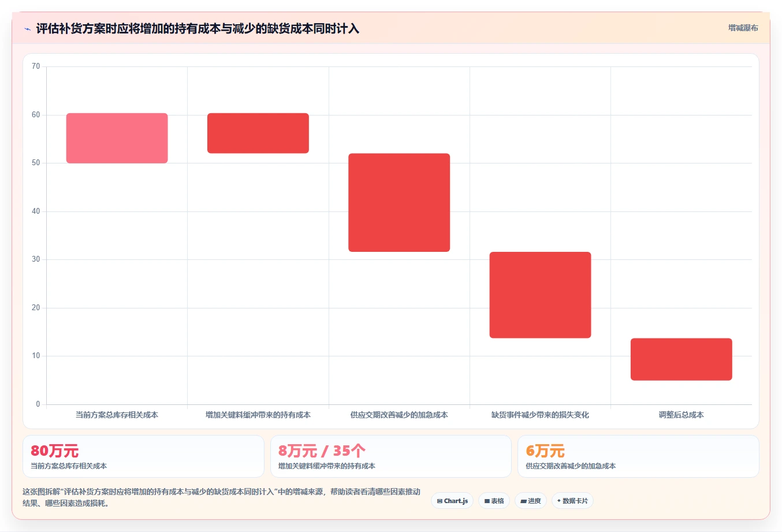The image size is (782, 532).
Task: Click the 8万元 card caption text
Action: [x=327, y=466]
